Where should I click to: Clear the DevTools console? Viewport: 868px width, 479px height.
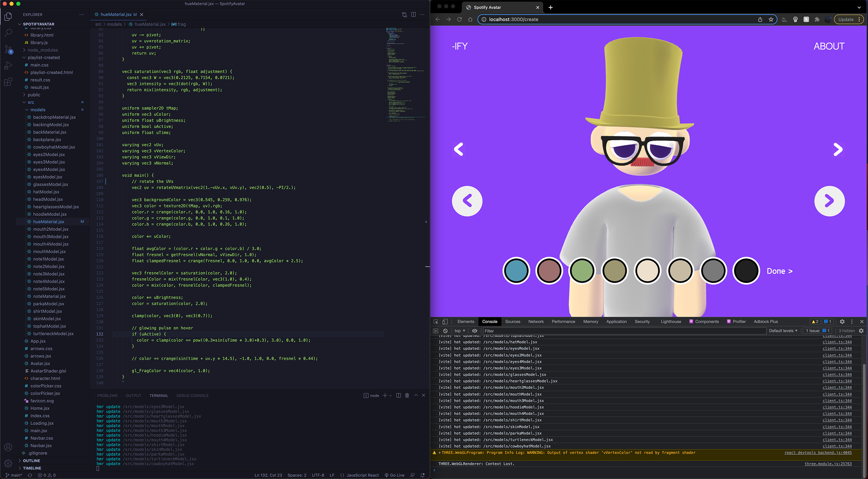446,331
